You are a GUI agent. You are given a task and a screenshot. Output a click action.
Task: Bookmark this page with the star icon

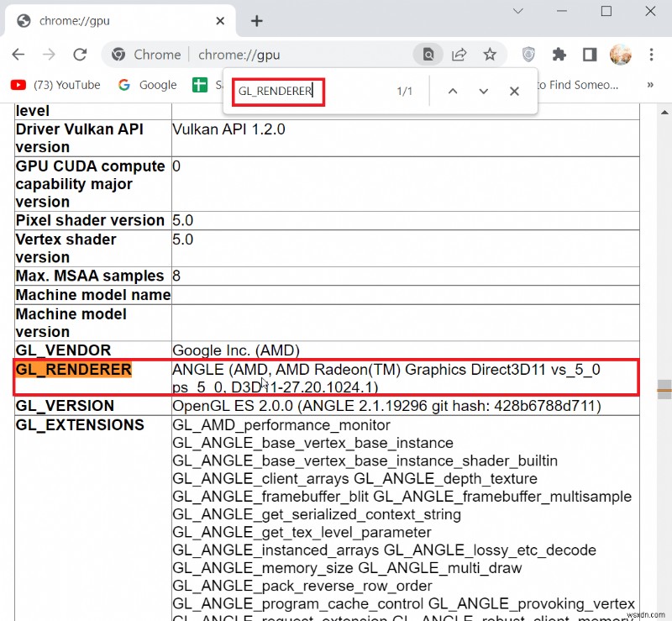(490, 55)
